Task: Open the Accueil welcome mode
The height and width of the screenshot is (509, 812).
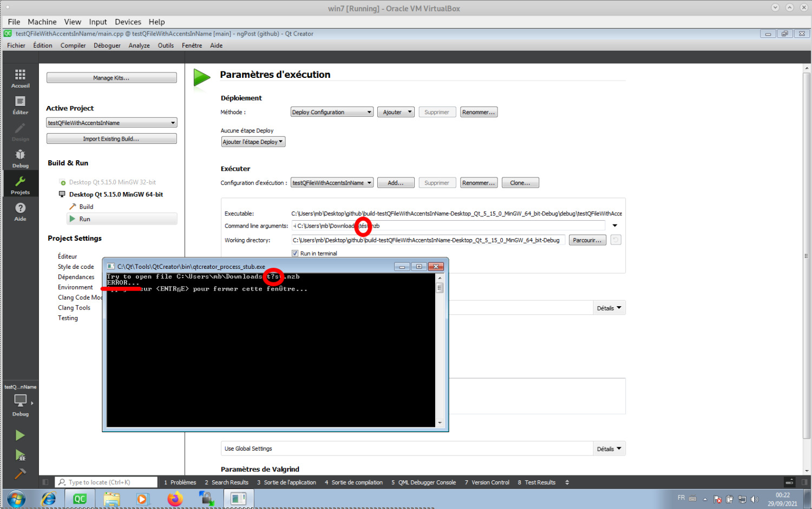Action: click(20, 78)
